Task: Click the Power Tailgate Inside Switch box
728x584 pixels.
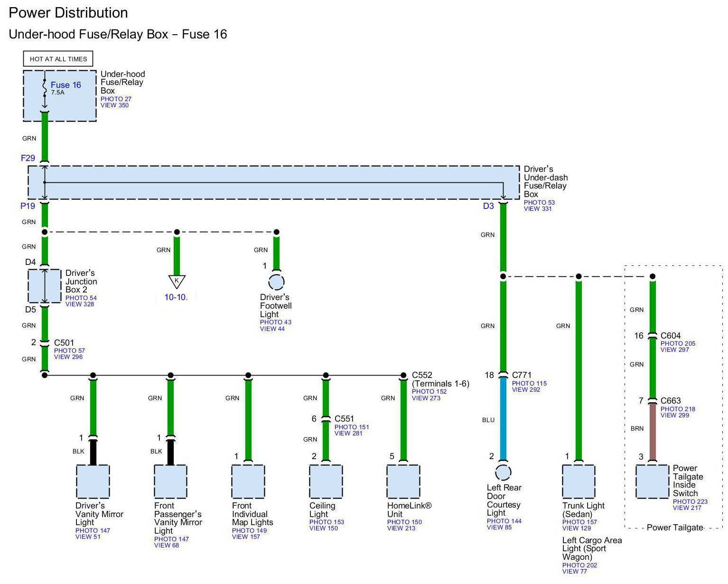Action: click(652, 481)
